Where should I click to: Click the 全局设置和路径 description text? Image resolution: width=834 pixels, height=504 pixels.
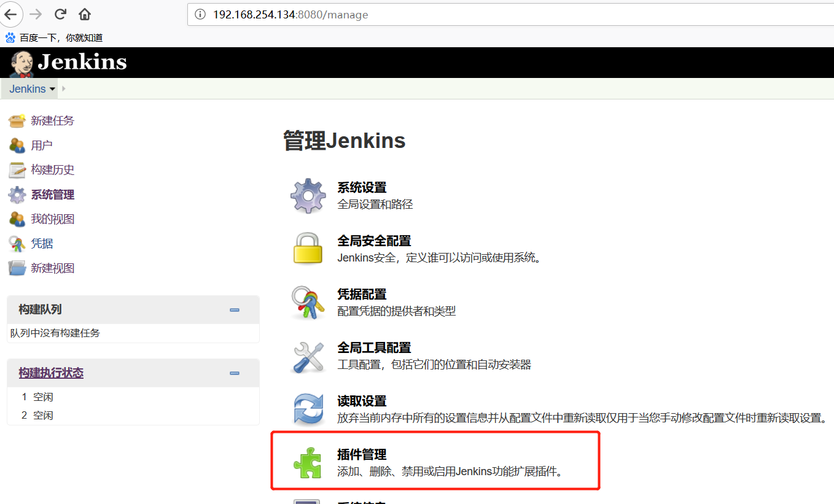(x=375, y=204)
